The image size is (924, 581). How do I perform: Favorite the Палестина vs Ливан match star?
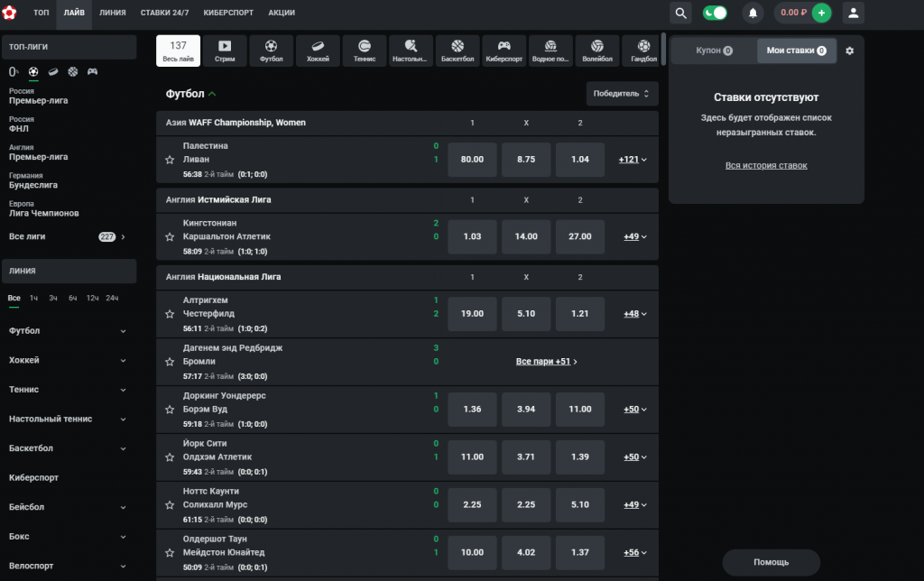coord(170,160)
